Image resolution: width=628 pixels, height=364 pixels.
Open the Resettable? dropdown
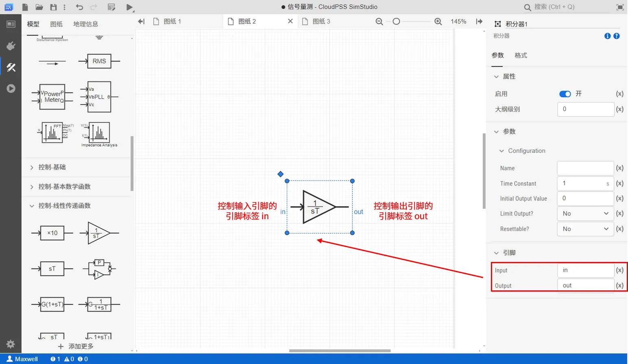click(x=585, y=229)
